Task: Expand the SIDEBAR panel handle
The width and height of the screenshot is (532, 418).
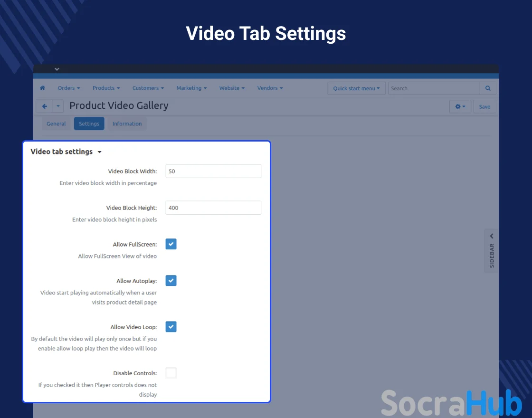Action: pos(491,251)
